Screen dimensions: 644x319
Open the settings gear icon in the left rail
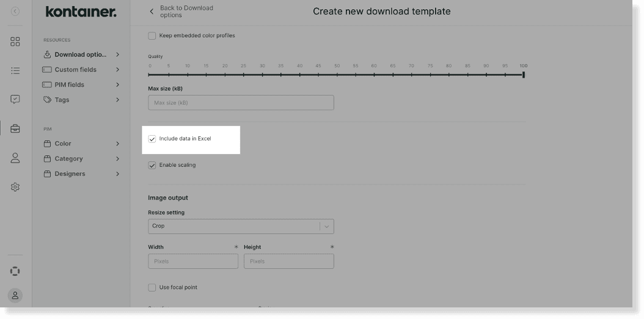pos(15,187)
